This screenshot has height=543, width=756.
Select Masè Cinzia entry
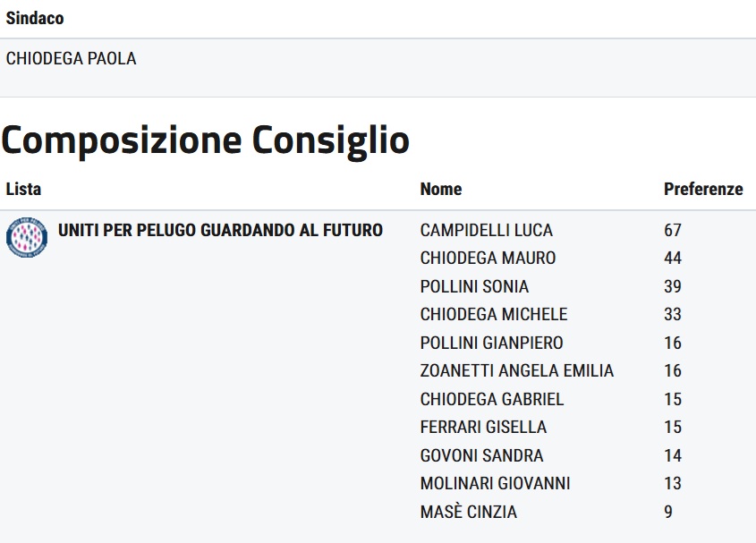coord(469,512)
